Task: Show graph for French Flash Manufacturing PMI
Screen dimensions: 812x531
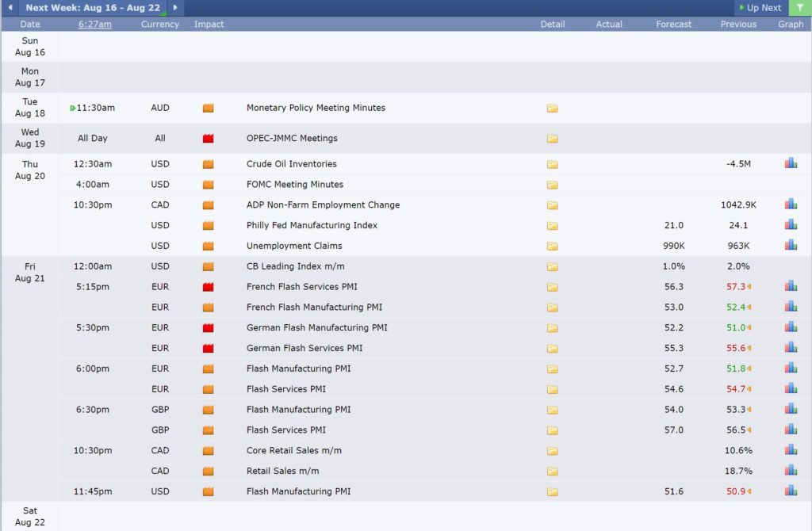Action: tap(791, 307)
